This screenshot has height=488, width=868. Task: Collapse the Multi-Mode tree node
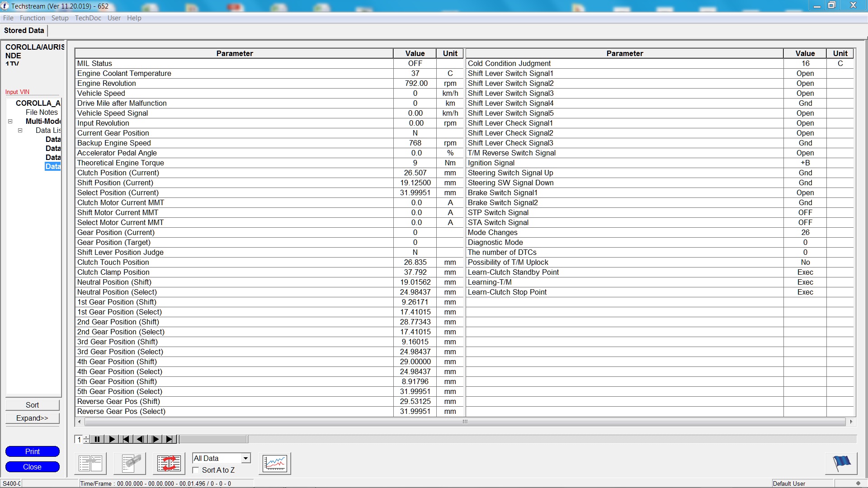pyautogui.click(x=10, y=122)
